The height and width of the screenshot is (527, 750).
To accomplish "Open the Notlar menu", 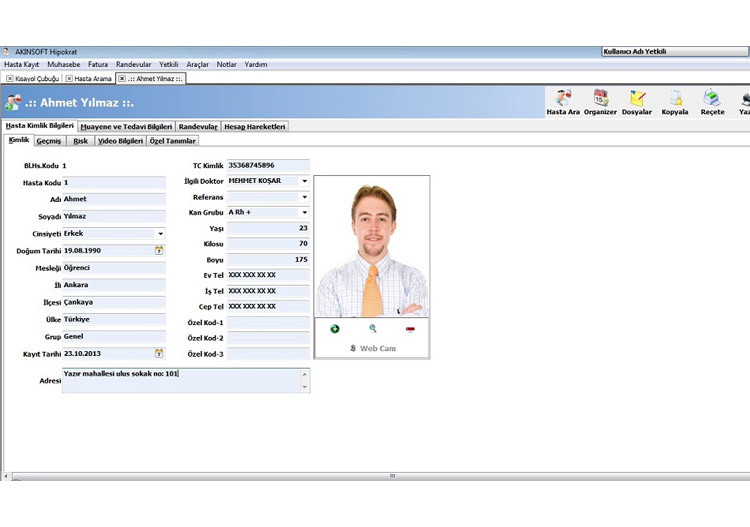I will 227,64.
